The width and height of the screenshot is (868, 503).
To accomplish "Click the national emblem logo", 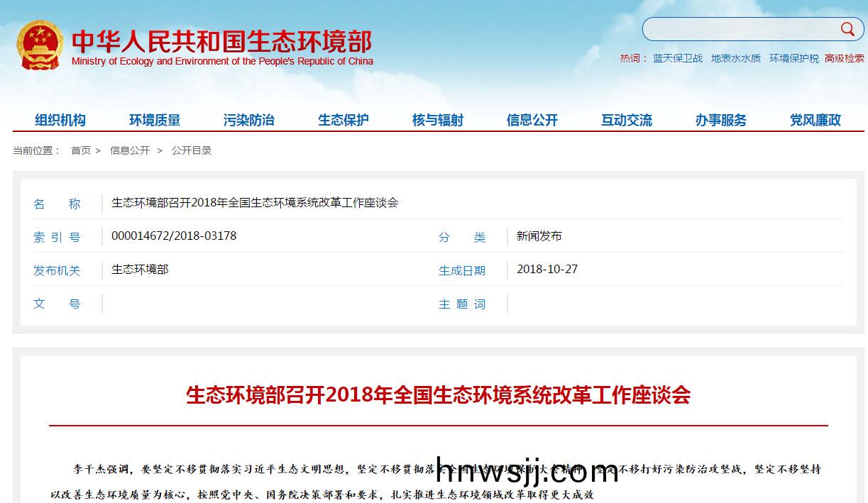I will tap(40, 45).
